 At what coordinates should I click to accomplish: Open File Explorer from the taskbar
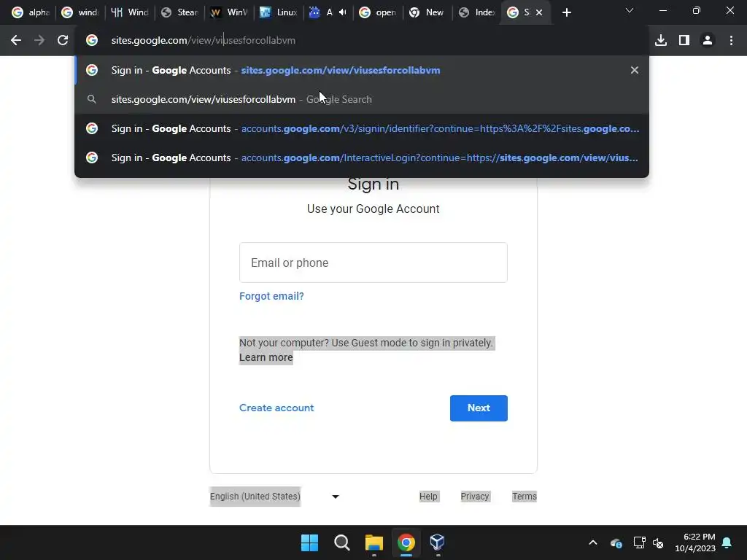[374, 542]
